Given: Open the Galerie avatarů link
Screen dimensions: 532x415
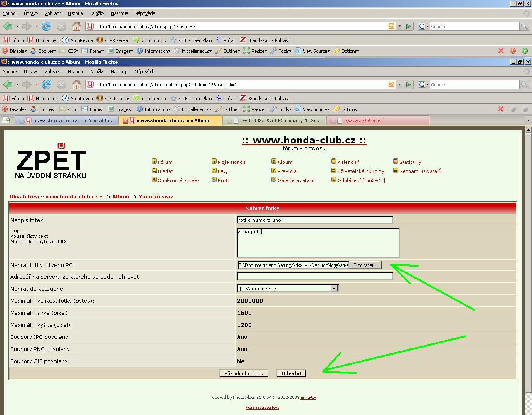Looking at the screenshot, I should pos(296,180).
